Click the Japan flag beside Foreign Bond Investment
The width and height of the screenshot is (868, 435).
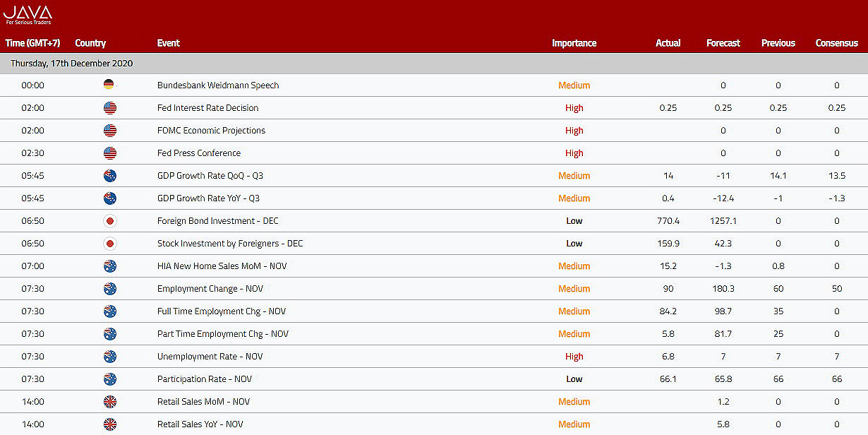point(109,221)
